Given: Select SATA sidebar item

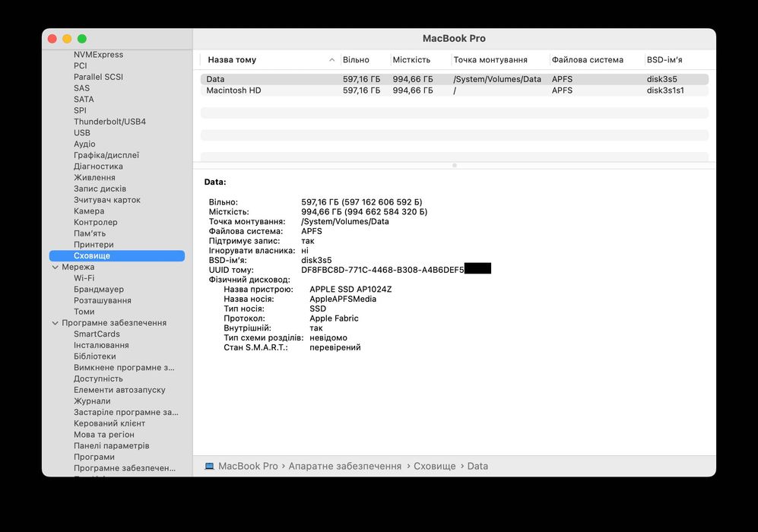Looking at the screenshot, I should coord(84,99).
